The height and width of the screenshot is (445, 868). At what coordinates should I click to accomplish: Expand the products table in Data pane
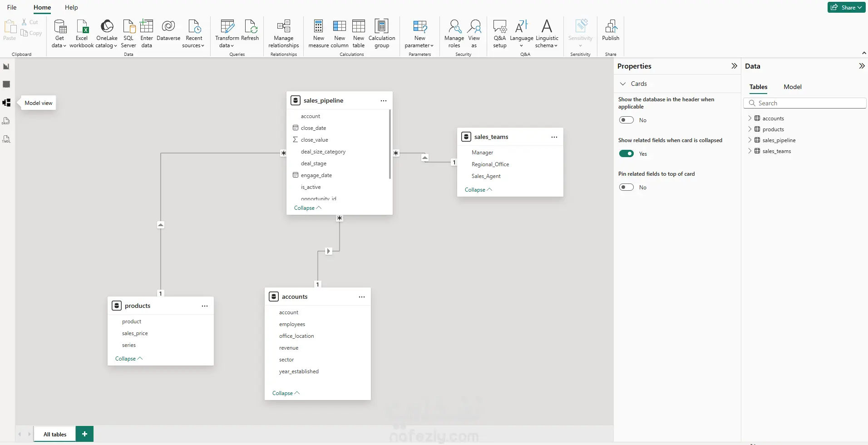[750, 129]
